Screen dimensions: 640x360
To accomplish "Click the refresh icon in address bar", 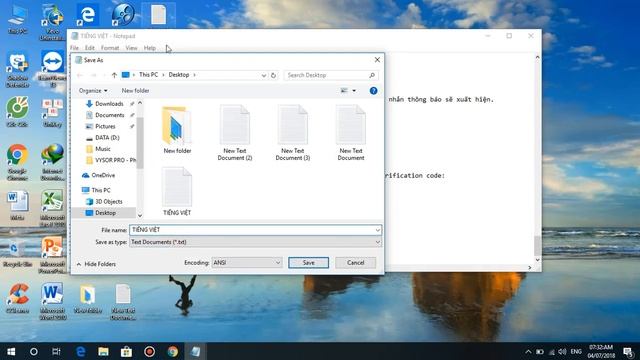I will click(273, 75).
